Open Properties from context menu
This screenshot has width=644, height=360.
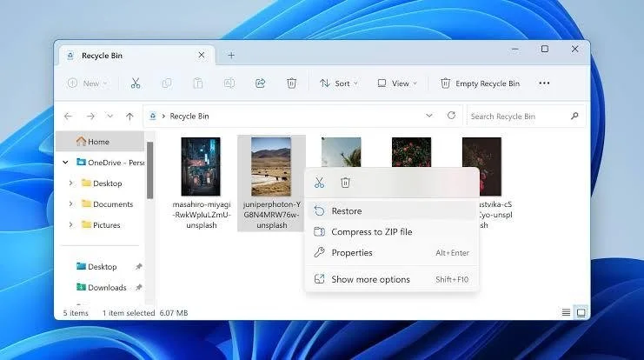click(392, 253)
